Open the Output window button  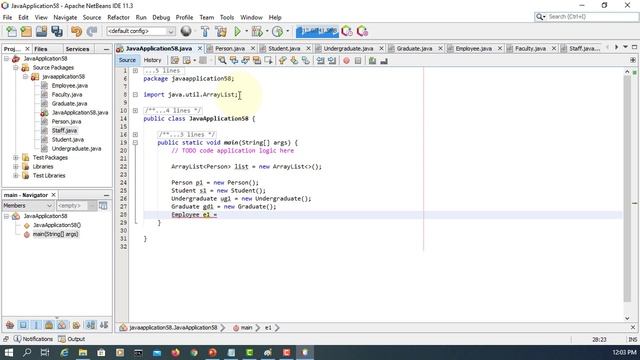click(71, 339)
